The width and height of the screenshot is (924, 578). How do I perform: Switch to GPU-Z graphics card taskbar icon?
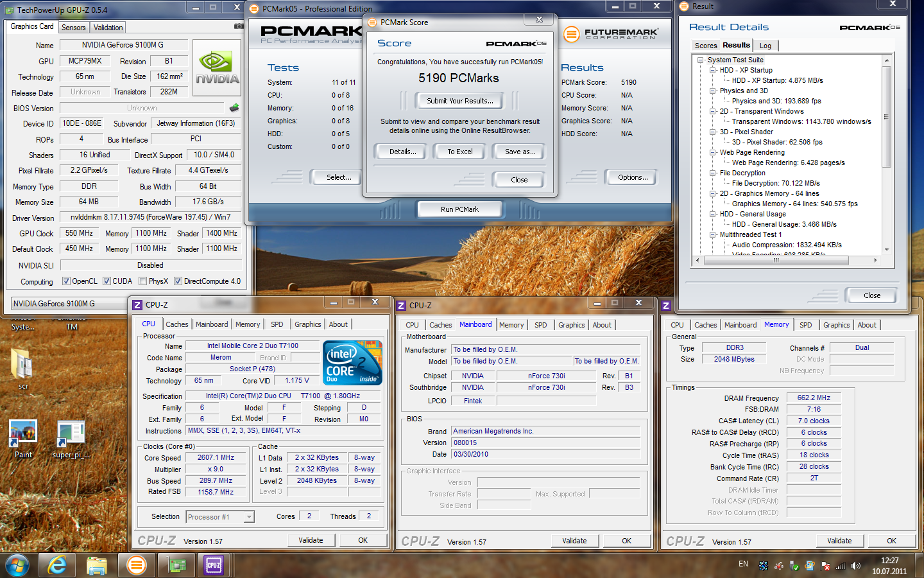[x=176, y=565]
